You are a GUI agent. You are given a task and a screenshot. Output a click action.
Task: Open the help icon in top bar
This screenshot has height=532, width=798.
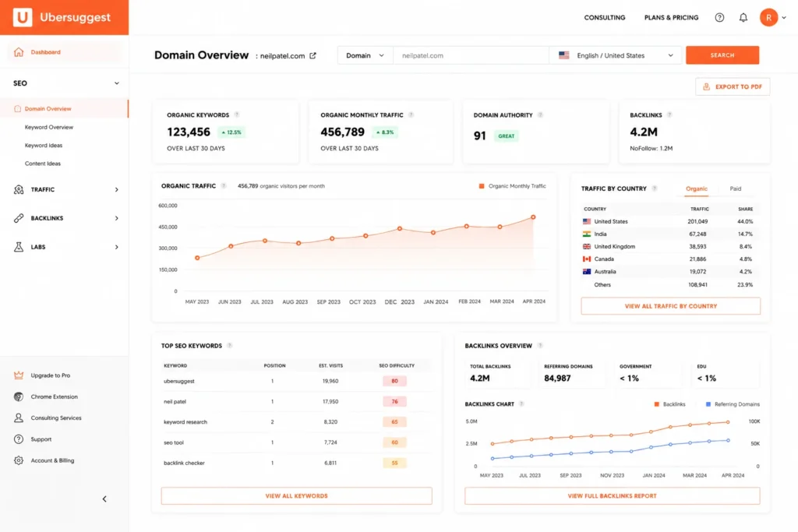[719, 17]
